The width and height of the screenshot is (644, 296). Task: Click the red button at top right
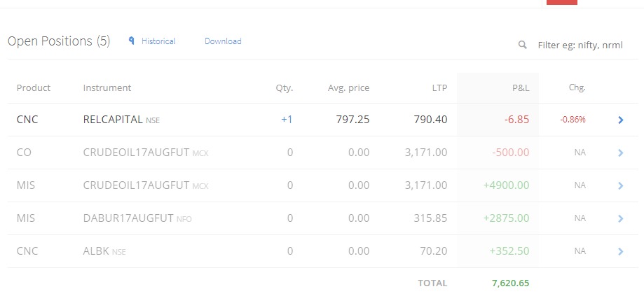tap(562, 2)
